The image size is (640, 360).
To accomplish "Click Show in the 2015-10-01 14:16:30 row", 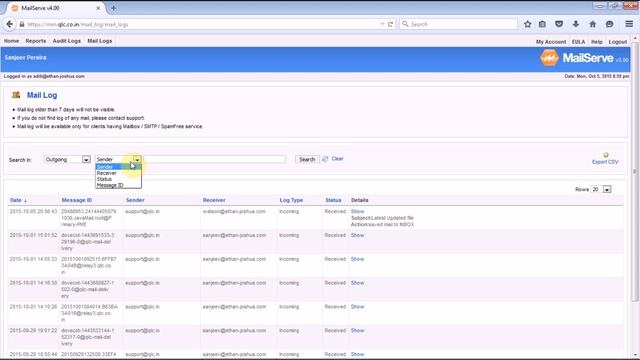I will pyautogui.click(x=357, y=283).
